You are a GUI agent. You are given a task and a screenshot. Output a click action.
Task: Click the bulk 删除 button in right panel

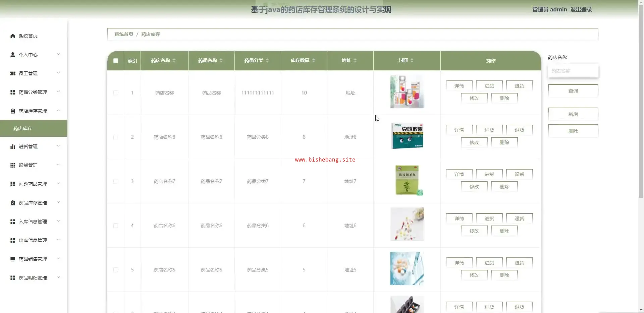(x=573, y=131)
